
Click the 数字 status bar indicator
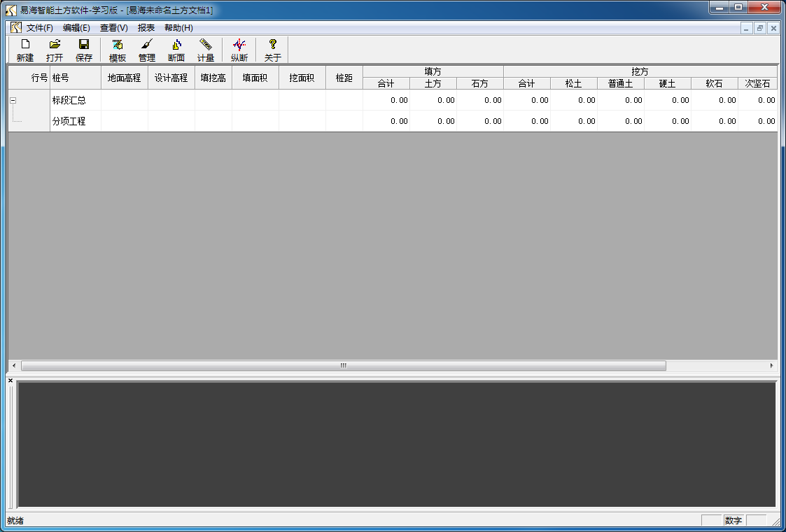(x=734, y=521)
